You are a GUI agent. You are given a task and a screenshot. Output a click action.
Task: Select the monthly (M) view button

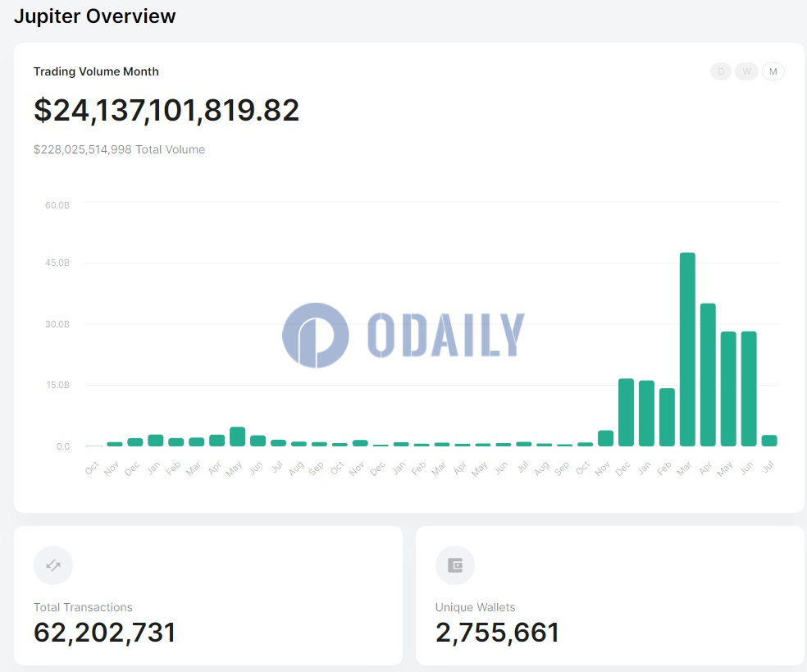point(773,71)
